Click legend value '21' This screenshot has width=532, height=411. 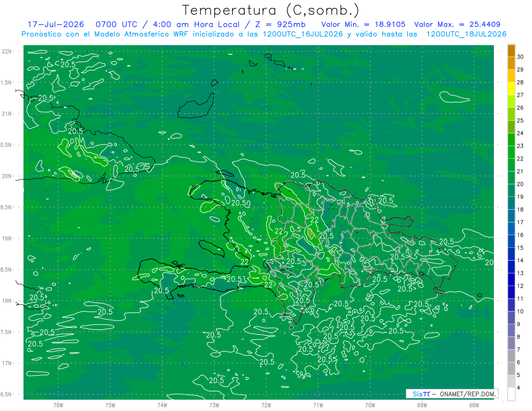pos(520,171)
